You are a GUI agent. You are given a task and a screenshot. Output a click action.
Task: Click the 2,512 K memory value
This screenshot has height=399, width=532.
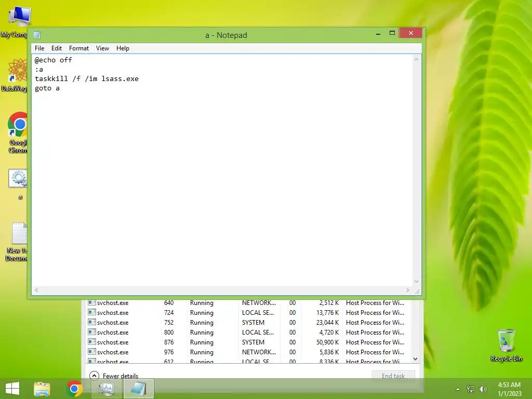[x=329, y=303]
